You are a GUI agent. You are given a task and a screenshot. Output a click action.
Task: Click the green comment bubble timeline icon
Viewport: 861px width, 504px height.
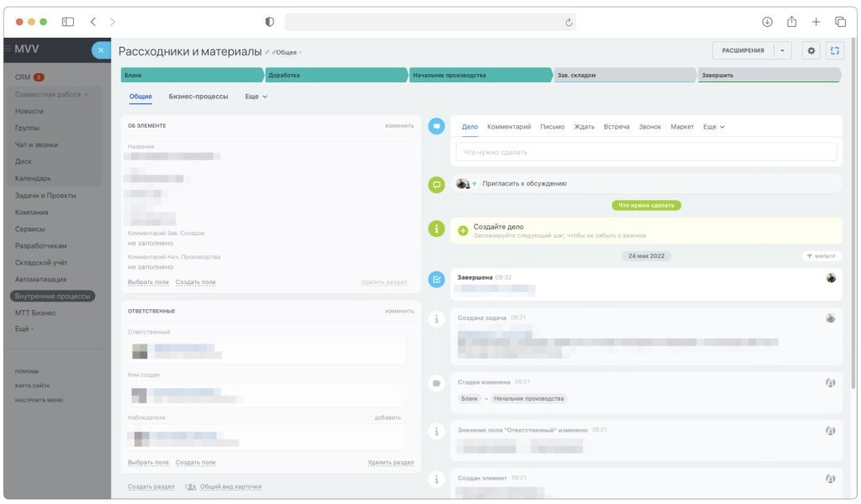click(436, 184)
